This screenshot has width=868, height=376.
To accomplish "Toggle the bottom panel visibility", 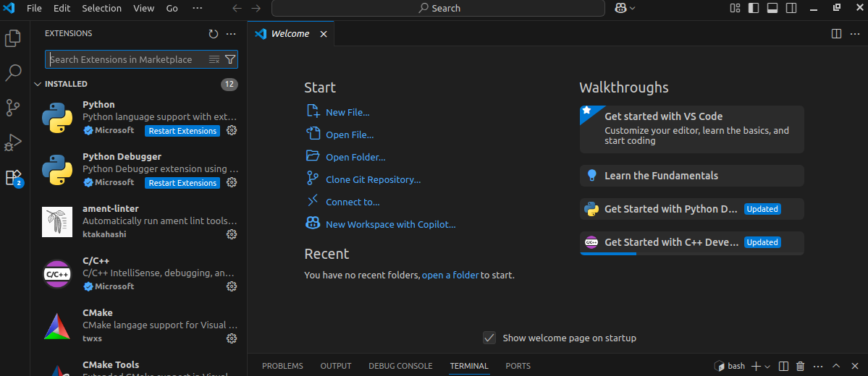I will click(772, 8).
